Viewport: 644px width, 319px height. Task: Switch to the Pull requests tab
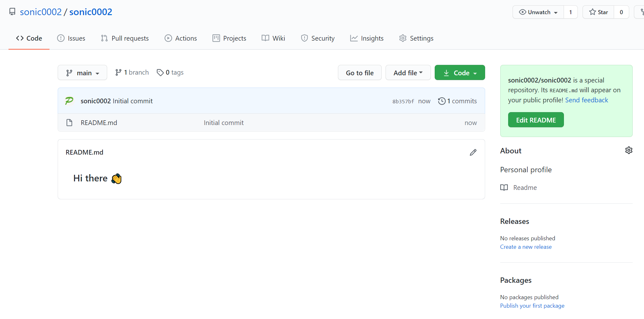pyautogui.click(x=125, y=38)
